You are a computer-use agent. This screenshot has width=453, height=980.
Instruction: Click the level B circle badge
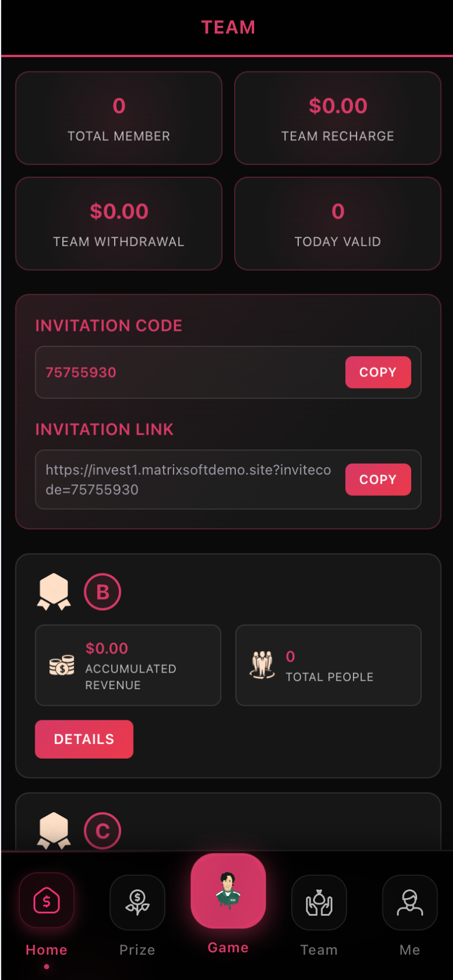pyautogui.click(x=102, y=592)
